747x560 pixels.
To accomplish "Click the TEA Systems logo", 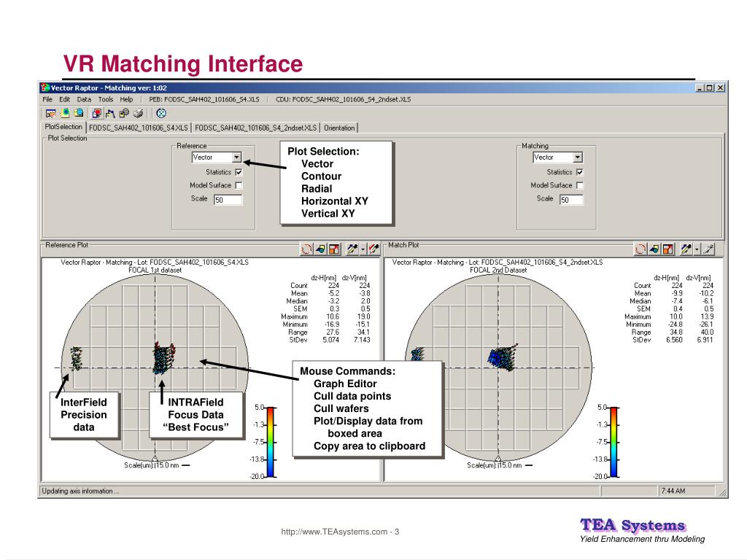I will (633, 525).
